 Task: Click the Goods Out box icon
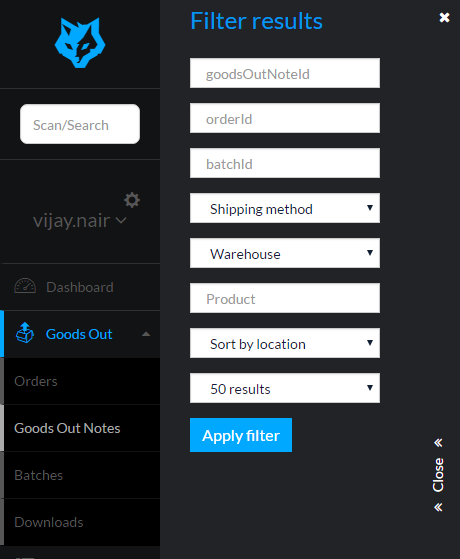coord(25,333)
